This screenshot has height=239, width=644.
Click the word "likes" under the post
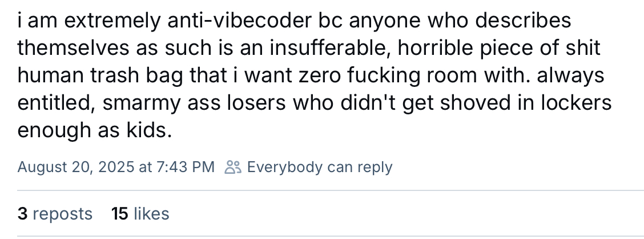[x=151, y=214]
